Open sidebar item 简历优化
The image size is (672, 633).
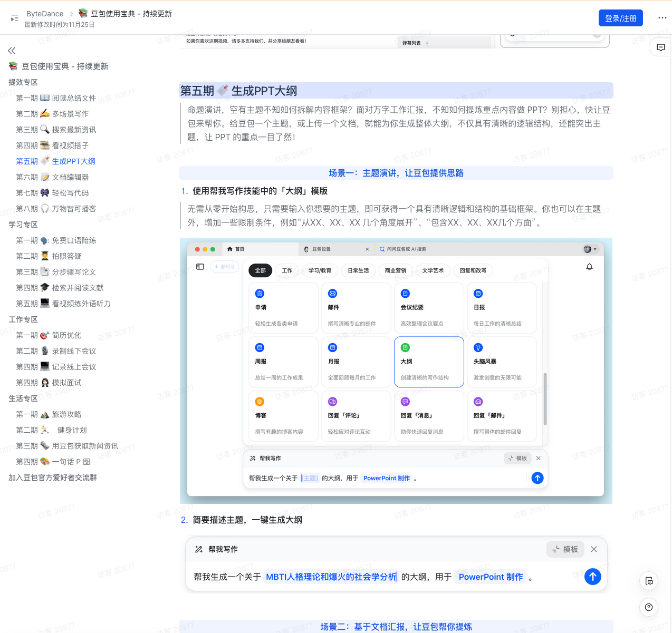click(49, 335)
